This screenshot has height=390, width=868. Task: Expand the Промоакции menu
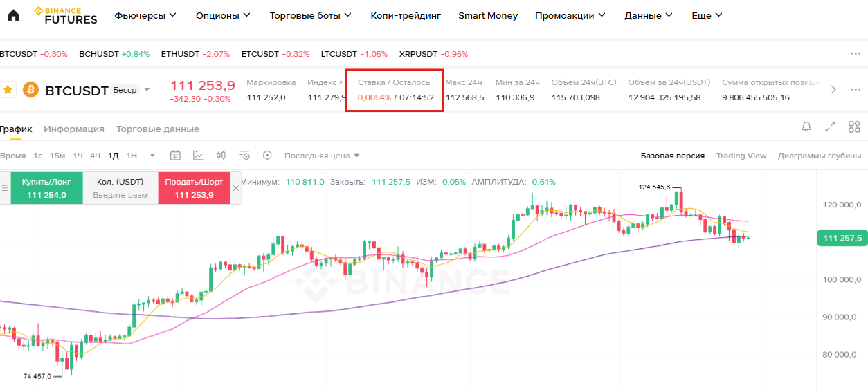coord(570,15)
